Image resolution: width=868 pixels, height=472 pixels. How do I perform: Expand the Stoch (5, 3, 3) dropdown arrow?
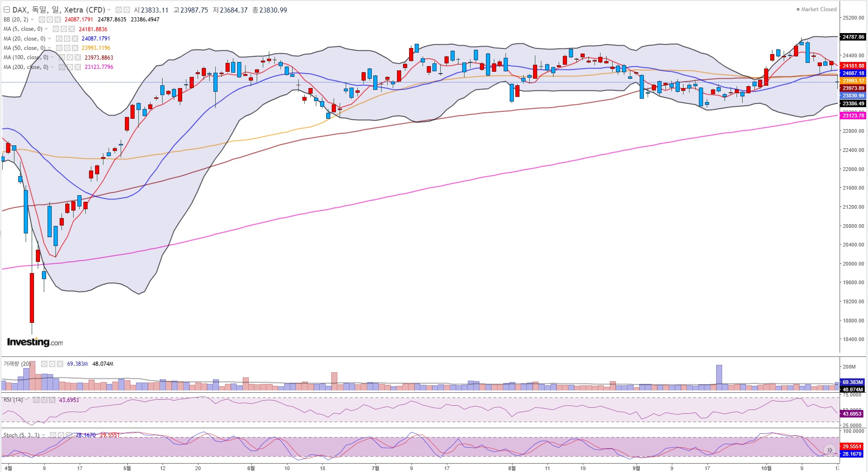[44, 435]
